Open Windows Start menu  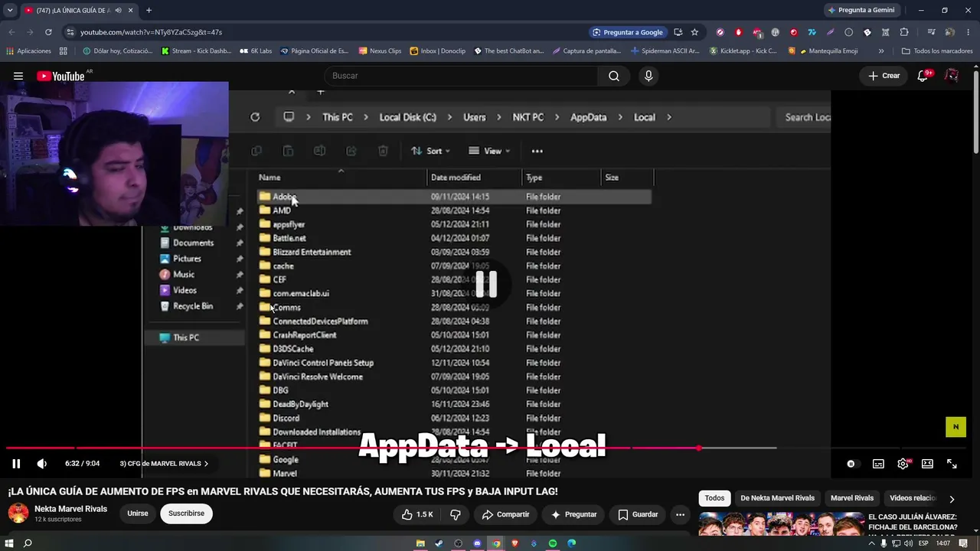coord(8,543)
